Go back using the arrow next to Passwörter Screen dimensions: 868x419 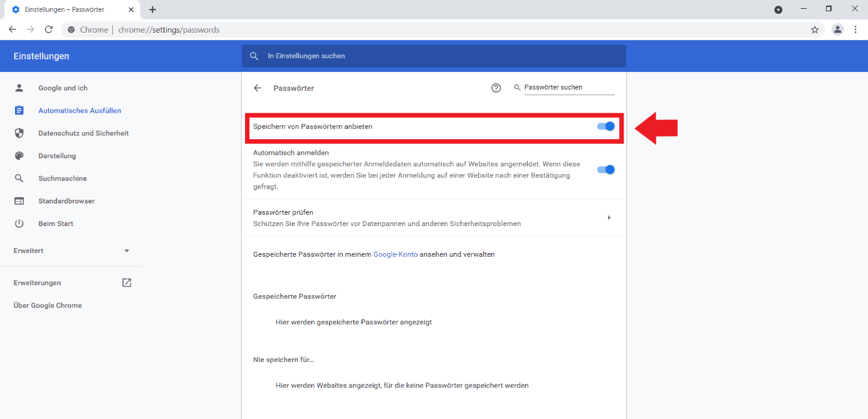point(257,88)
